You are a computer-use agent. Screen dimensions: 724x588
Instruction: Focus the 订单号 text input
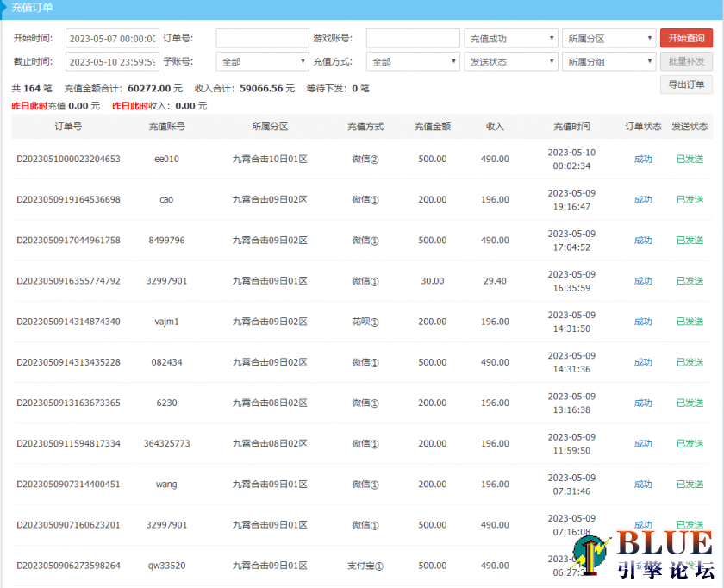click(x=262, y=39)
